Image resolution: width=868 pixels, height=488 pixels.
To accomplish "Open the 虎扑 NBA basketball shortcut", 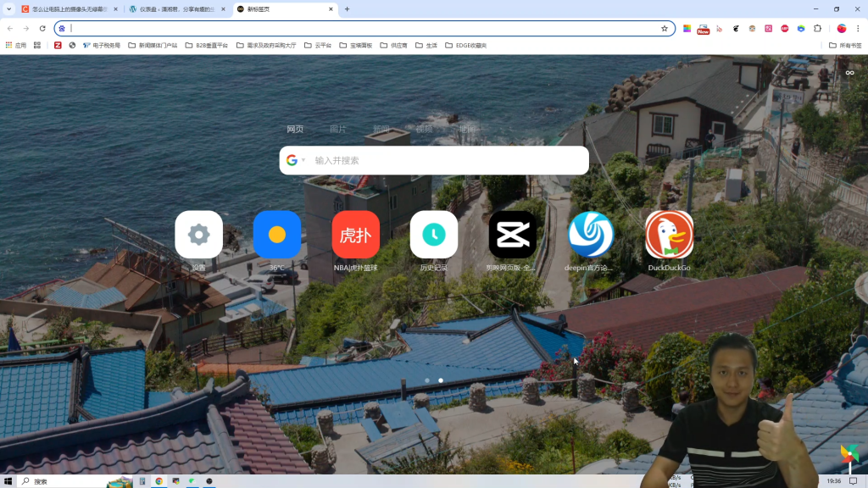I will pyautogui.click(x=355, y=235).
